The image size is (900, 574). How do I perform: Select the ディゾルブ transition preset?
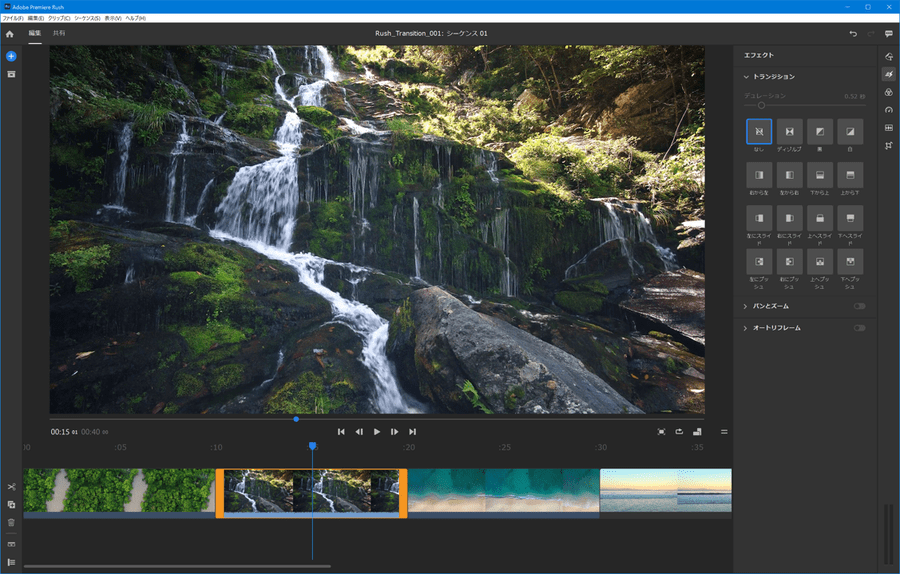(790, 131)
